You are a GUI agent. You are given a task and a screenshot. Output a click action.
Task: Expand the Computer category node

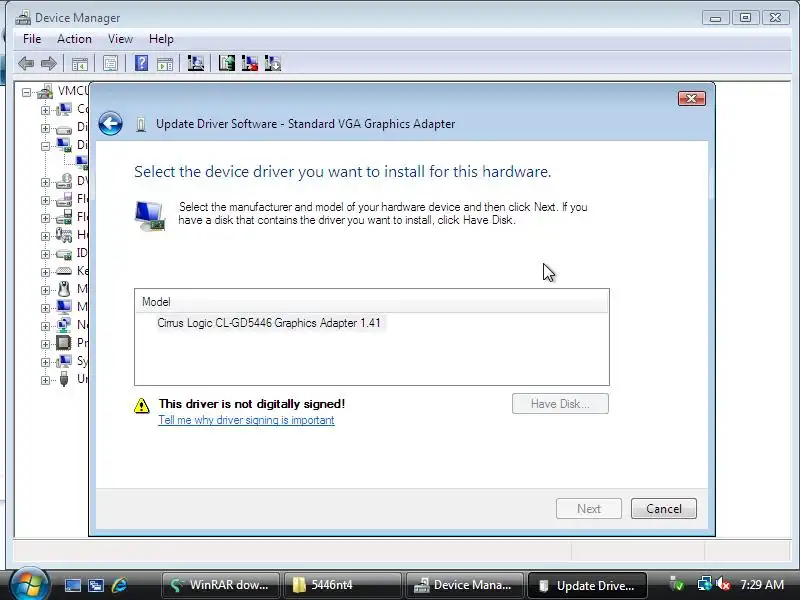tap(45, 110)
